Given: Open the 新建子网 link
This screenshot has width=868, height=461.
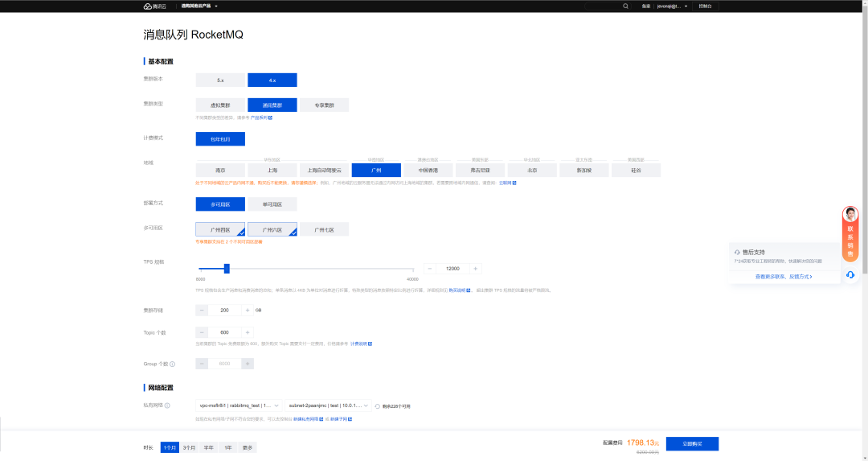Looking at the screenshot, I should (x=341, y=419).
